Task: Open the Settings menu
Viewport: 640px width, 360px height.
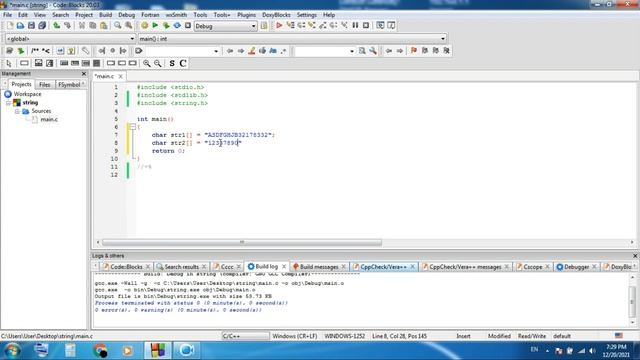Action: 307,15
